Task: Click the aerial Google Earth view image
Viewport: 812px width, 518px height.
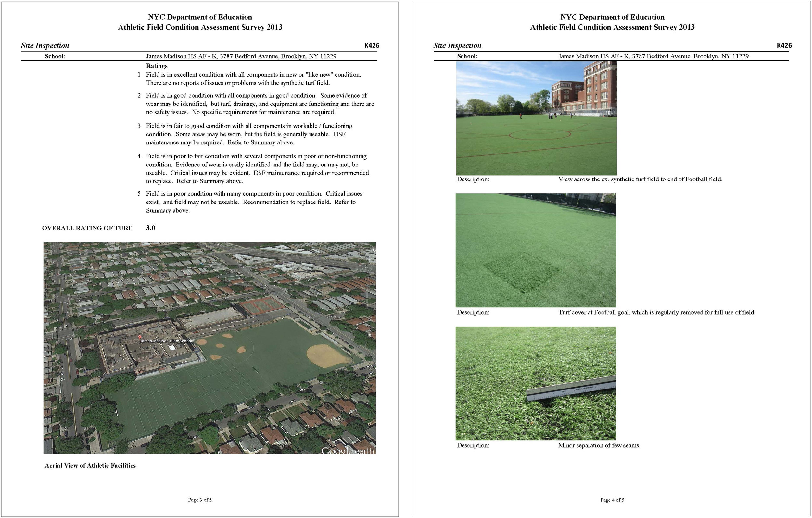Action: coord(209,348)
